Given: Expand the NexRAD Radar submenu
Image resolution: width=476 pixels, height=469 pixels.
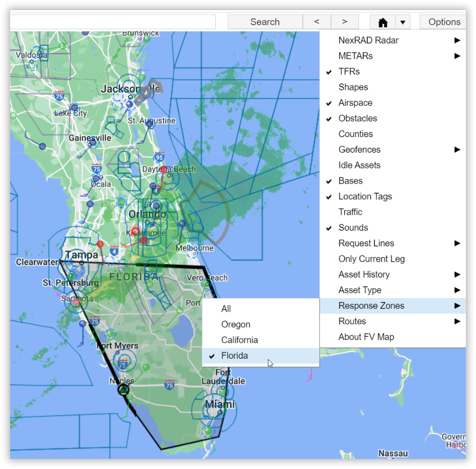Looking at the screenshot, I should point(393,40).
